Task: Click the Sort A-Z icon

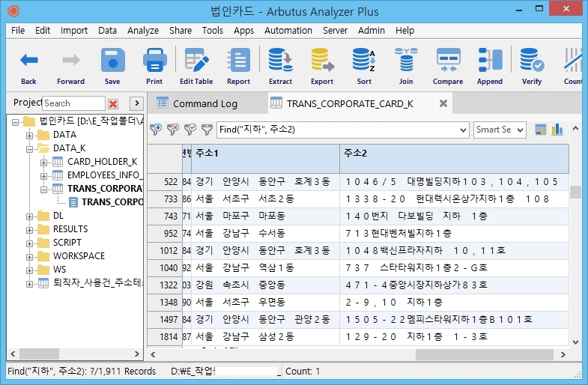Action: click(x=364, y=60)
